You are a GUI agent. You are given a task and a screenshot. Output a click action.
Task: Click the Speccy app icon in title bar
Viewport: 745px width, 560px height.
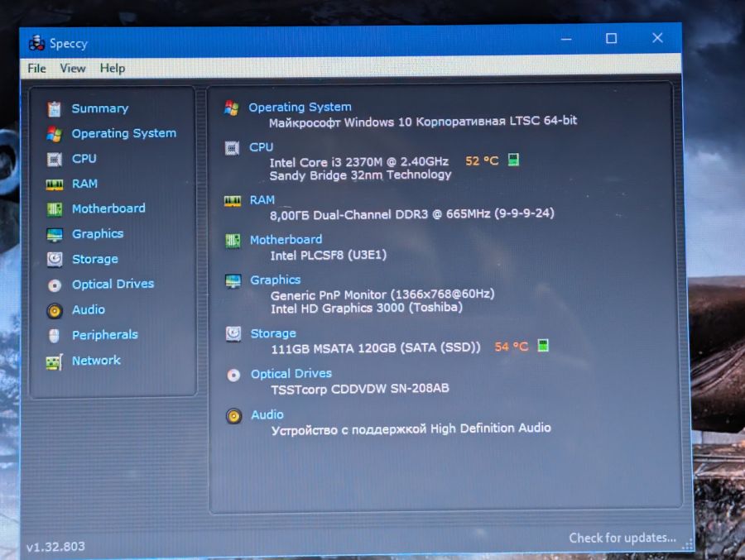(36, 43)
